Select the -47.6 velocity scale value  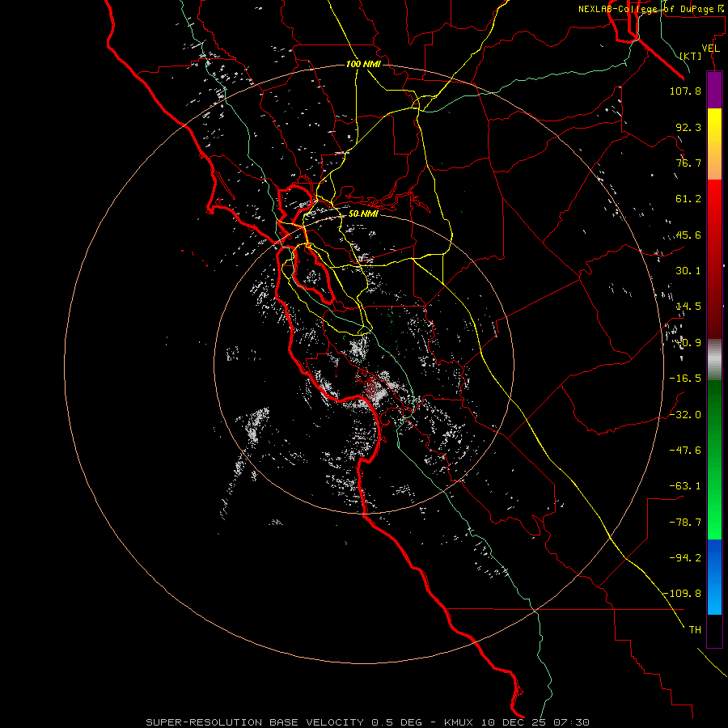pyautogui.click(x=685, y=451)
